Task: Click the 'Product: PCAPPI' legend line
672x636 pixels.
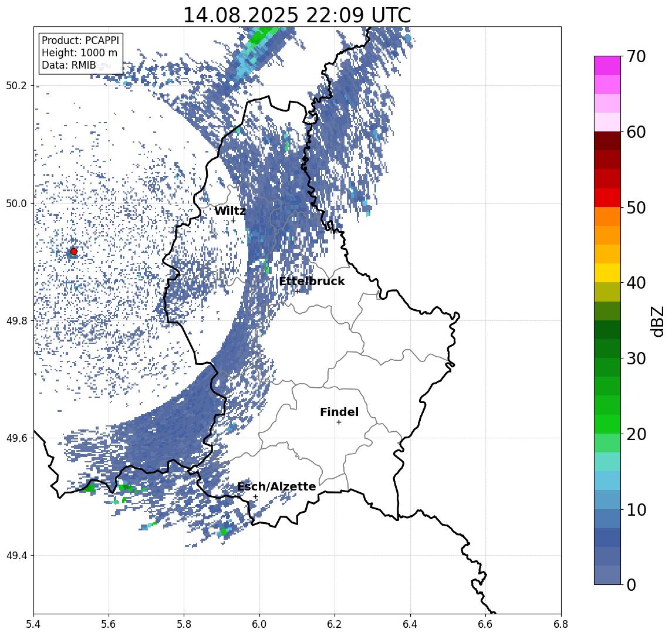Action: pos(80,40)
